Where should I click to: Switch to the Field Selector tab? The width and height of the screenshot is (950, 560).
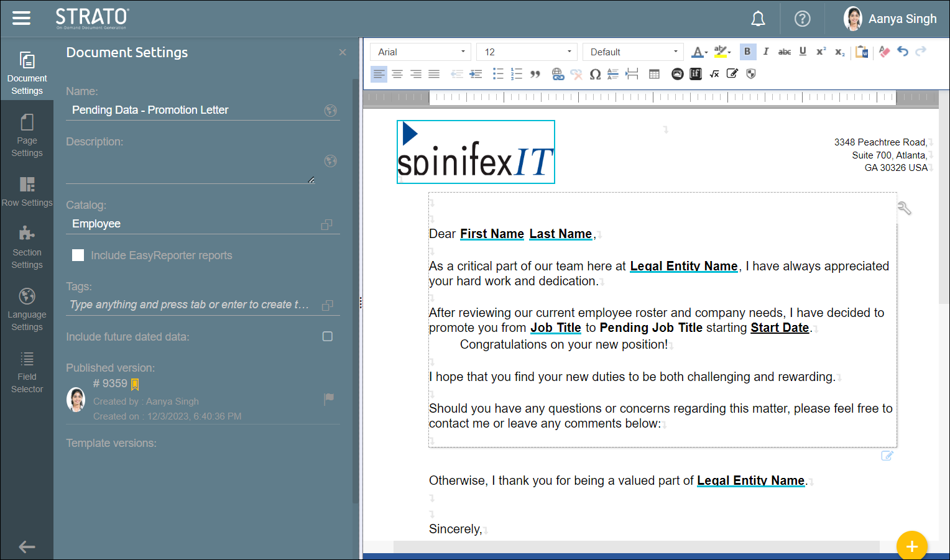tap(27, 371)
